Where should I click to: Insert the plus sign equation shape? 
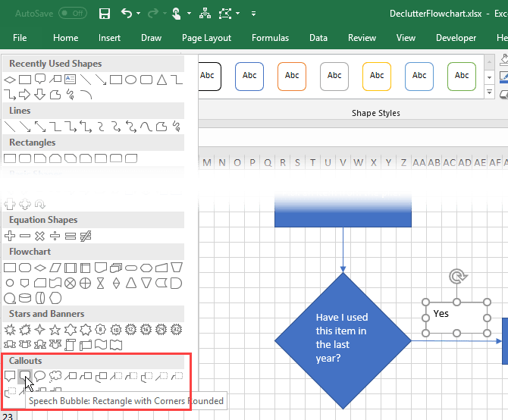11,236
